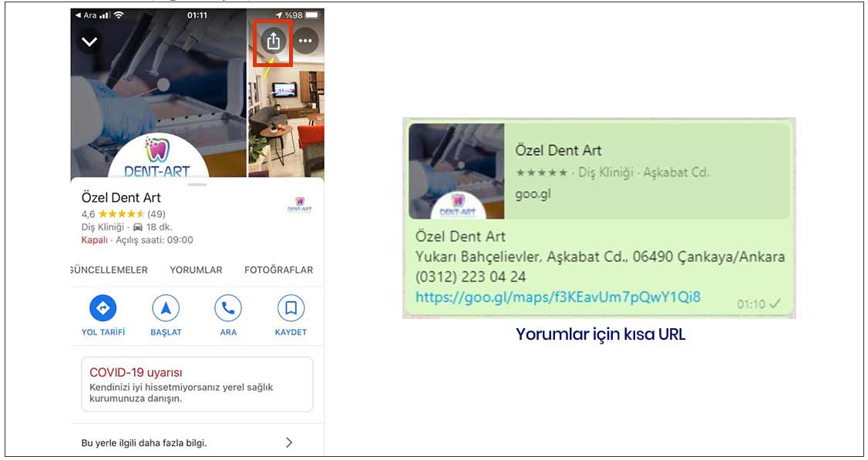868x460 pixels.
Task: Tap the battery indicator in the status bar
Action: pos(313,15)
